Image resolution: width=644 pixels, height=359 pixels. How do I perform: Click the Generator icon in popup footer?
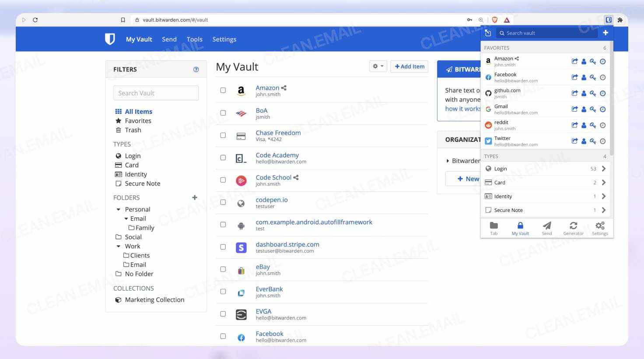click(x=573, y=228)
